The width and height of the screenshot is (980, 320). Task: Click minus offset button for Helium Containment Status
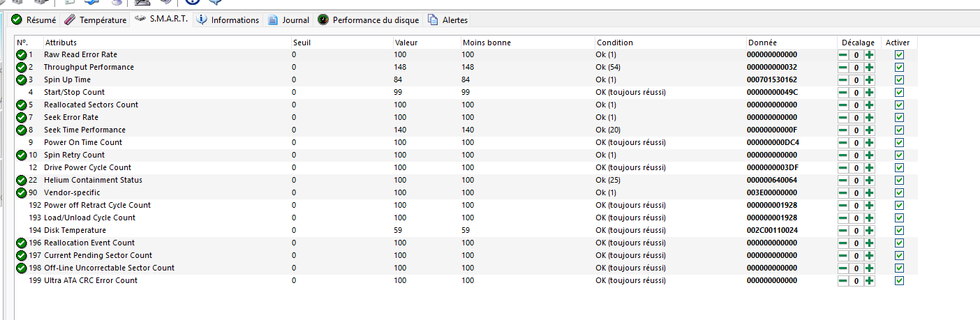(x=843, y=181)
